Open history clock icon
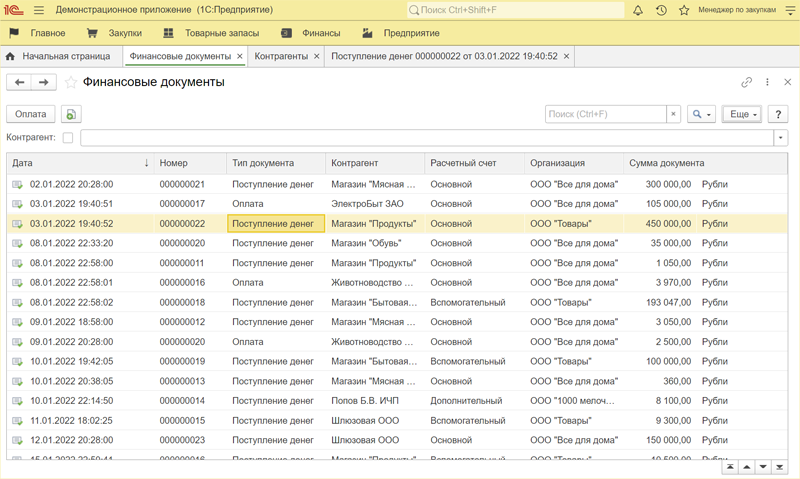Screen dimensions: 800x479 click(661, 10)
